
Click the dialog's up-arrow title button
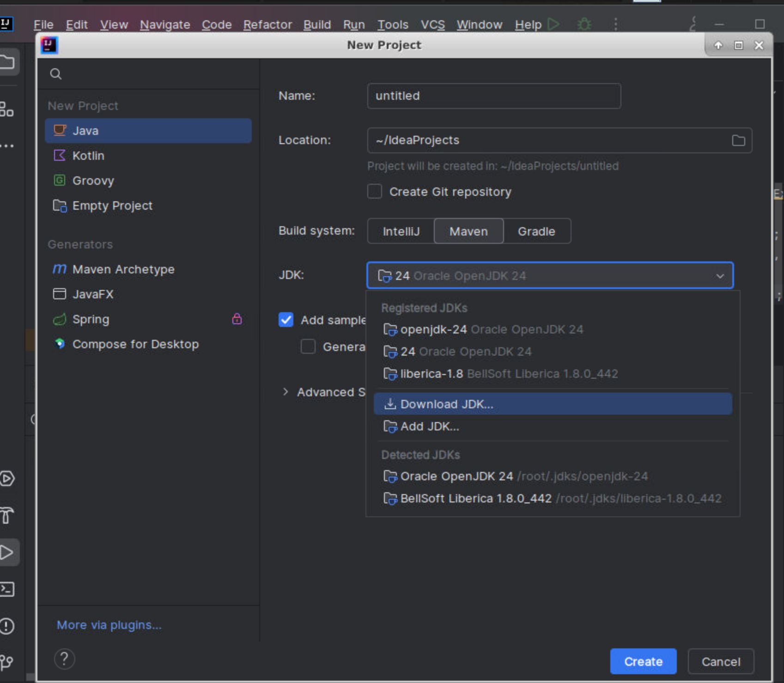[x=718, y=45]
